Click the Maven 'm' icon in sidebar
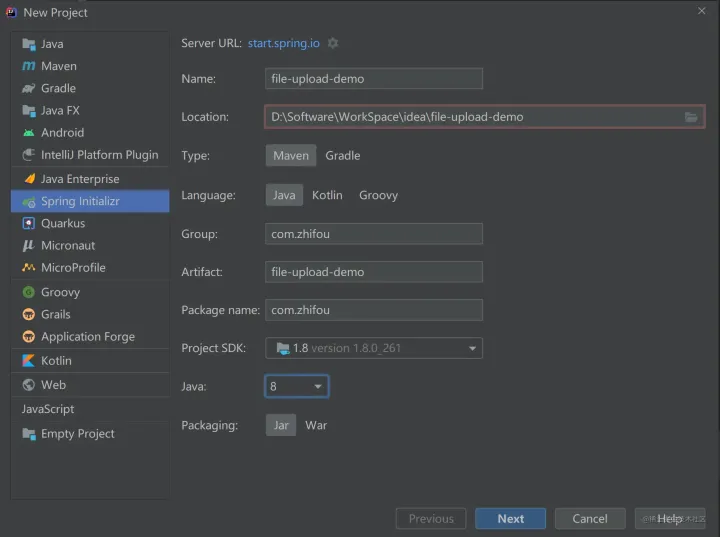Viewport: 720px width, 537px height. [x=29, y=66]
